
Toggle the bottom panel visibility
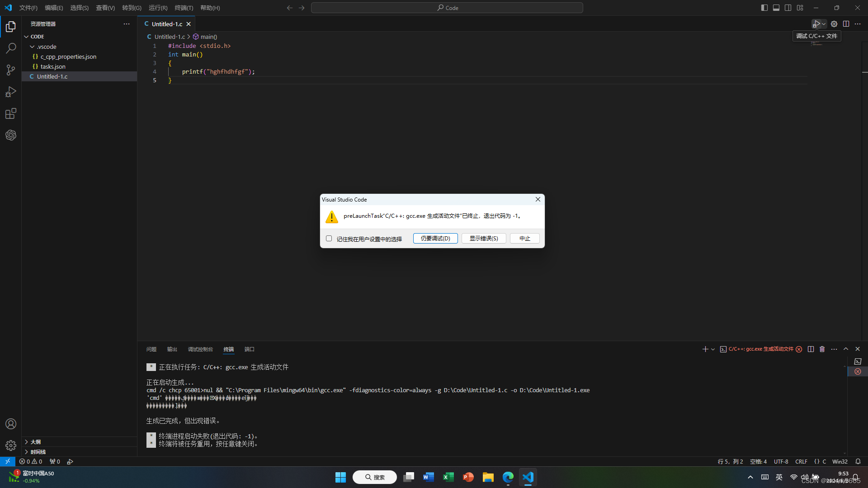[776, 8]
